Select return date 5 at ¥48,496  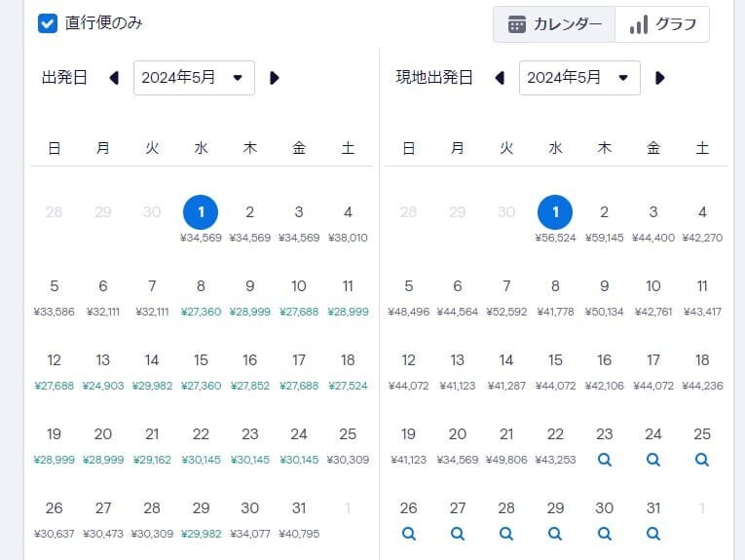click(x=409, y=298)
